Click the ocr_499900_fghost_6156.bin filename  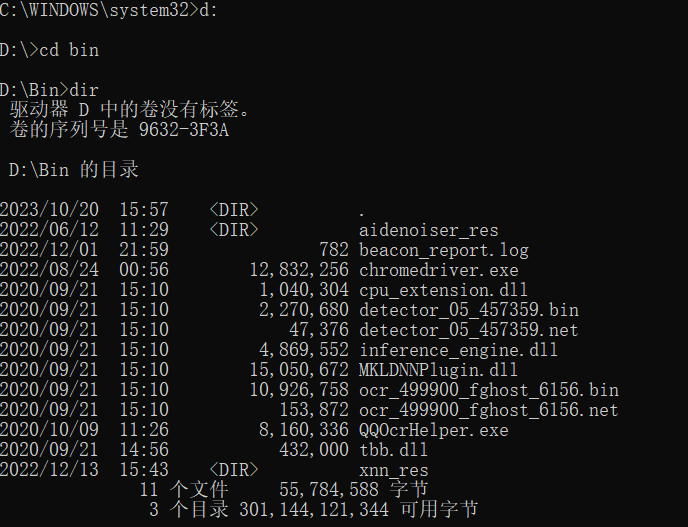489,390
